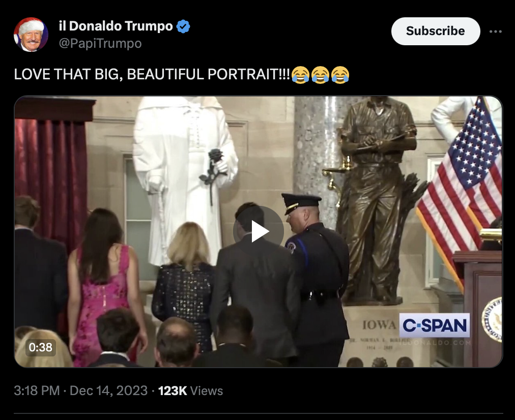The height and width of the screenshot is (420, 515).
Task: Subscribe to il Donaldo Trumpo
Action: [436, 31]
